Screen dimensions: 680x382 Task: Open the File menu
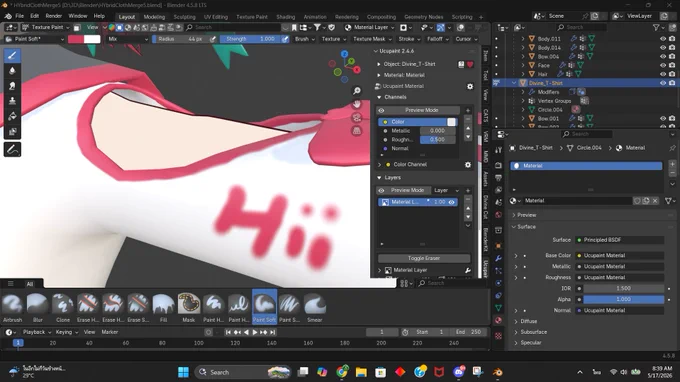pyautogui.click(x=20, y=16)
